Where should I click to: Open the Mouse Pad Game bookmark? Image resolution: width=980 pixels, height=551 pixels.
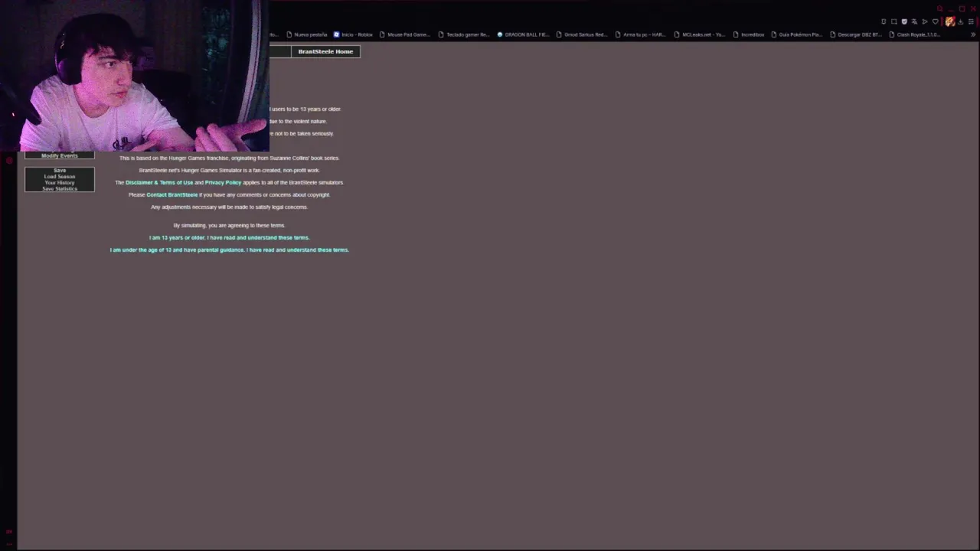pyautogui.click(x=405, y=34)
